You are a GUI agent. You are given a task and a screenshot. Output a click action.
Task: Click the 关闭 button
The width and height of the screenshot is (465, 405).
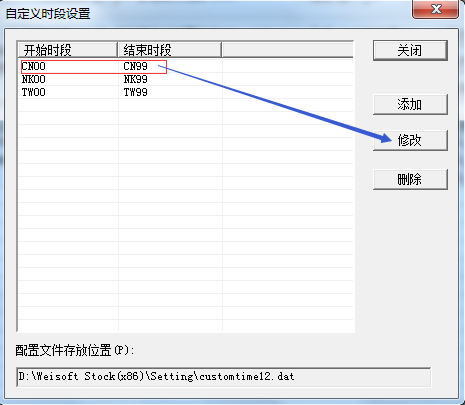(x=410, y=51)
